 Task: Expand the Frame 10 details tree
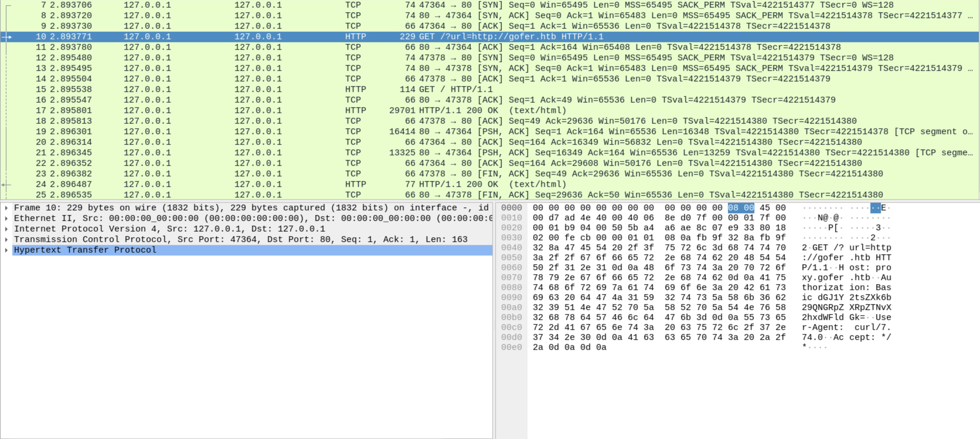click(x=6, y=208)
